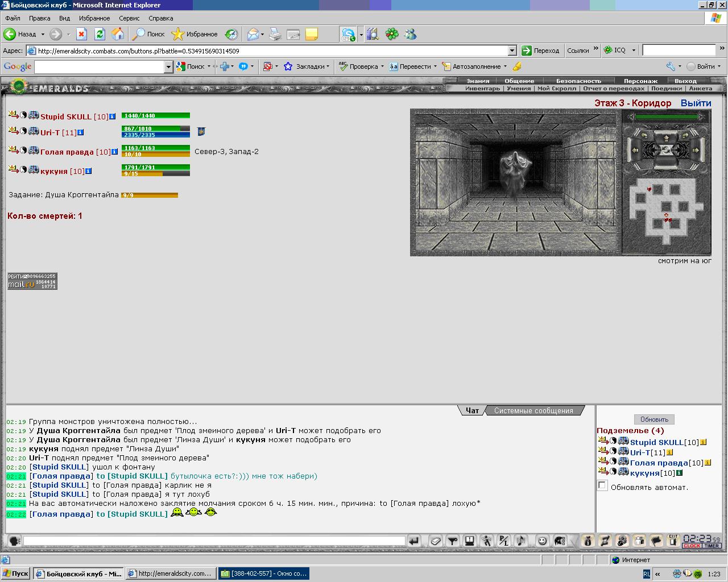Viewport: 728px width, 582px height.
Task: Open the Анкета game menu item
Action: tap(700, 89)
